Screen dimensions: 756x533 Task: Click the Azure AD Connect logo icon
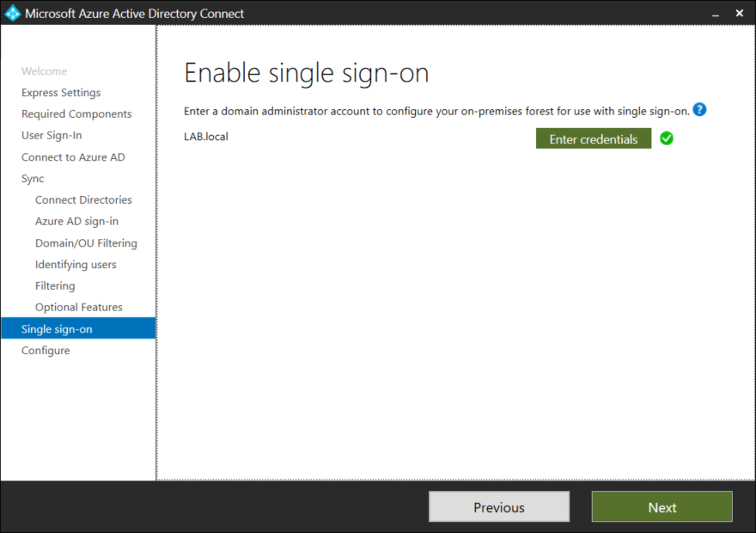coord(12,13)
